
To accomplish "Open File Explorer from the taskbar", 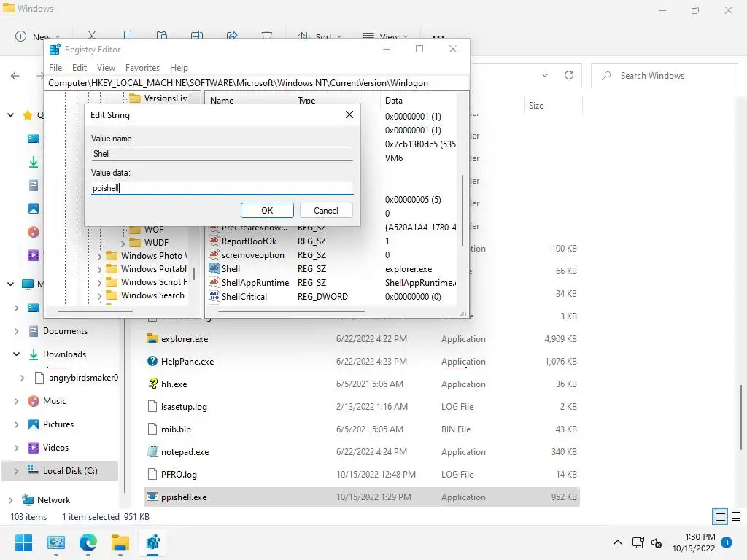I will pos(120,542).
